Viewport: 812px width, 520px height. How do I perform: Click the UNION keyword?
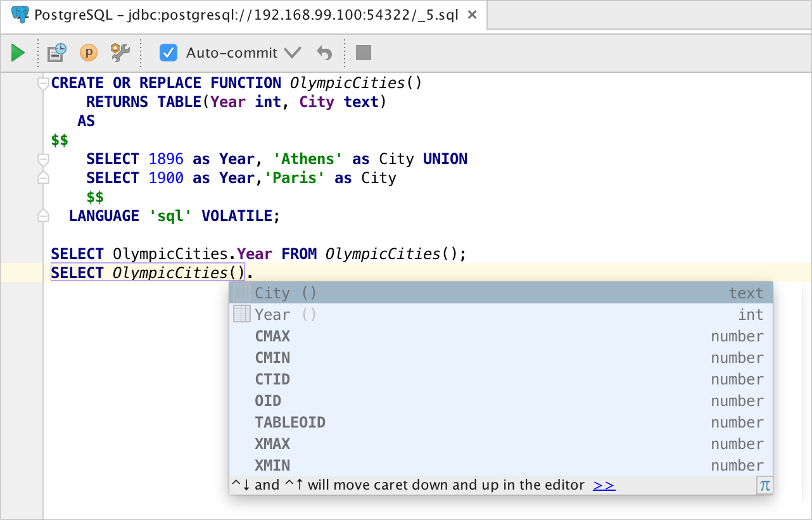445,159
